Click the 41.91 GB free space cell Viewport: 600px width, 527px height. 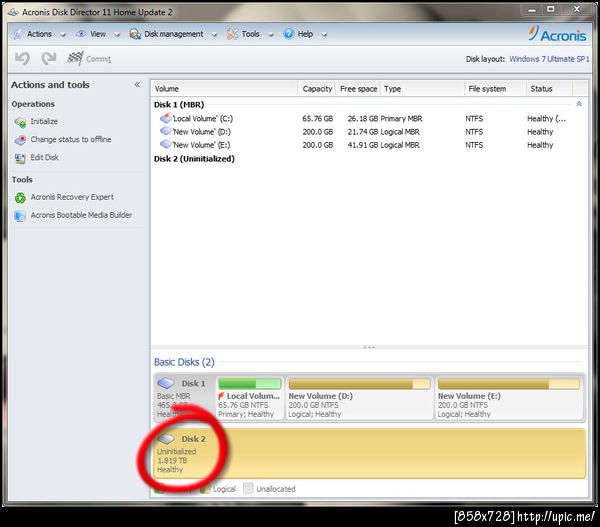tap(363, 145)
